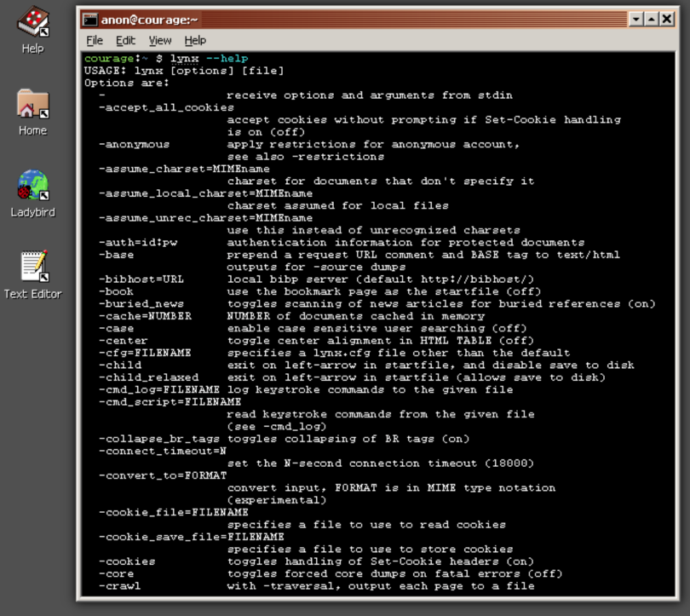Click the '-case' option text
The image size is (690, 616).
[x=116, y=328]
